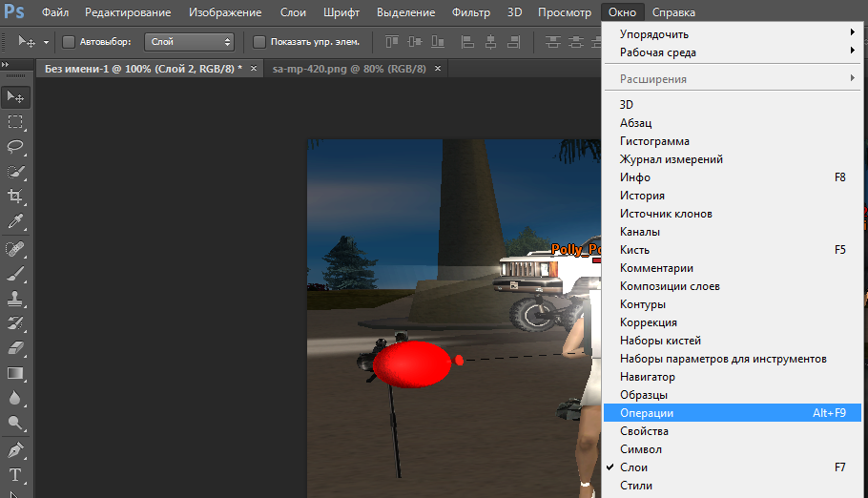
Task: Choose Коррекция in the Окно menu
Action: pos(733,322)
